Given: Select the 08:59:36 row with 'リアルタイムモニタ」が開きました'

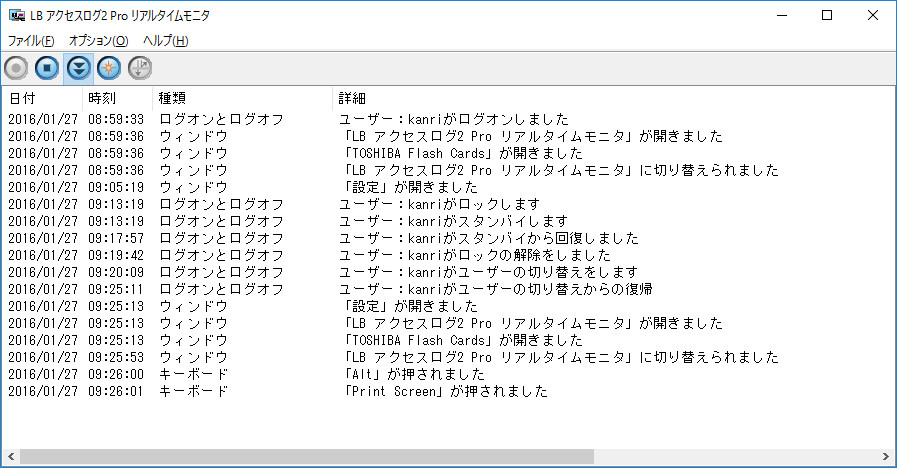Looking at the screenshot, I should [x=448, y=136].
